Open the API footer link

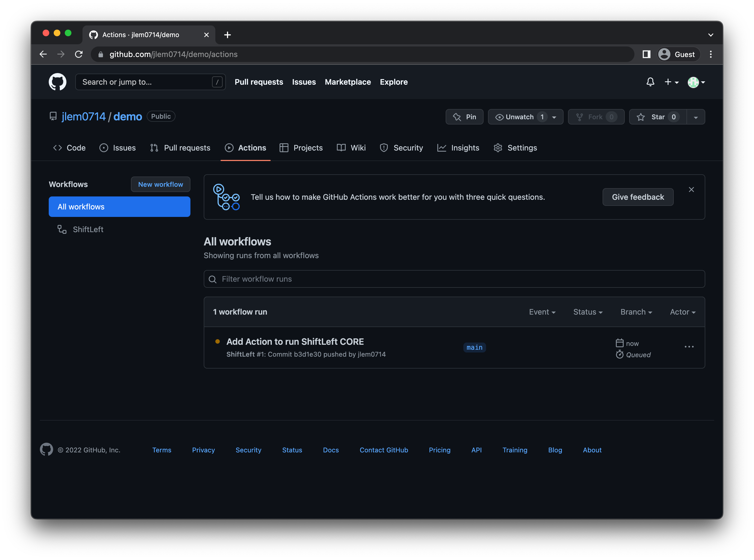coord(476,450)
